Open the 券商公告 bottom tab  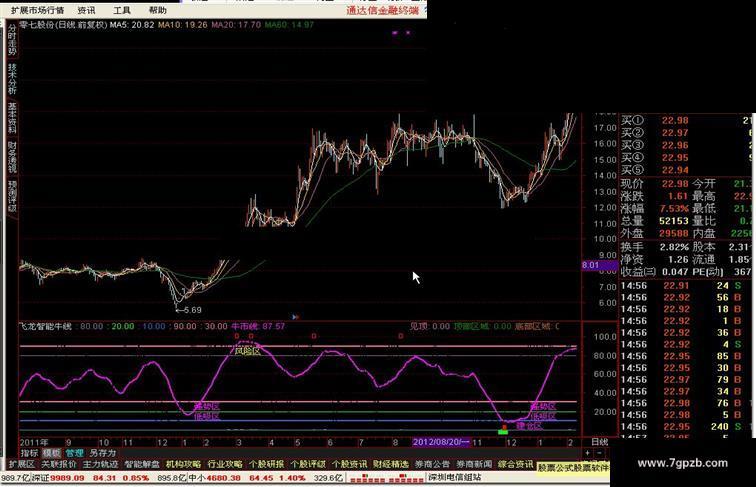pos(432,464)
